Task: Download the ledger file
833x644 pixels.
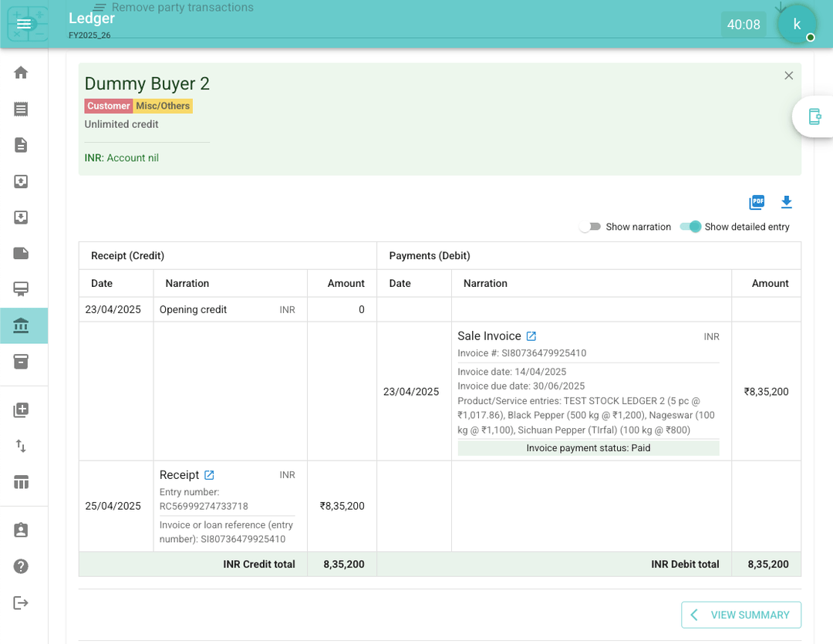Action: click(x=786, y=202)
